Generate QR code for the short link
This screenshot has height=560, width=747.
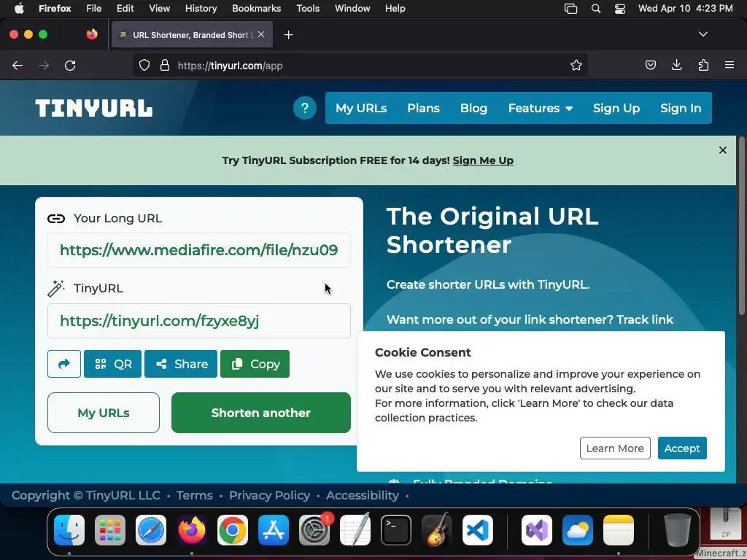(x=112, y=364)
